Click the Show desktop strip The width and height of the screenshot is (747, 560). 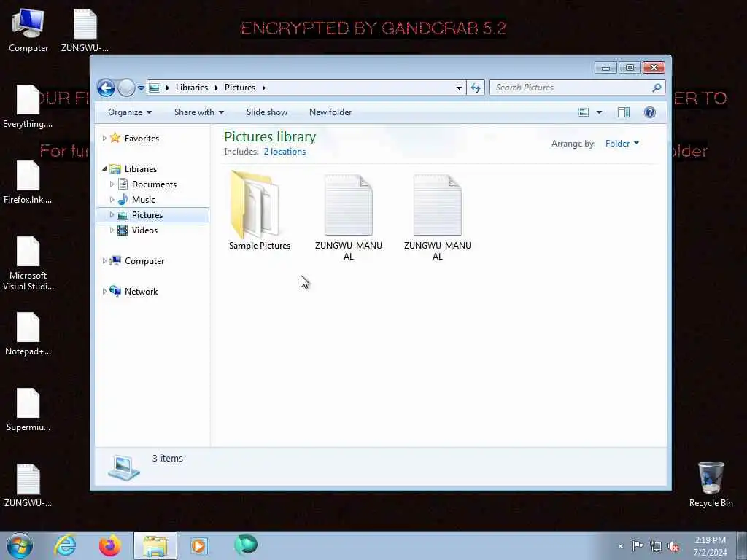pos(742,545)
